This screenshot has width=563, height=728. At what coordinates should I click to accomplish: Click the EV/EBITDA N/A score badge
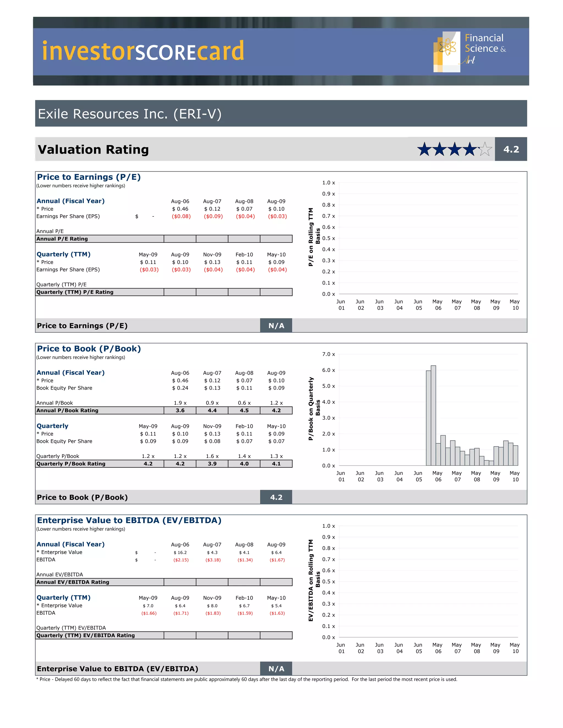click(x=276, y=669)
